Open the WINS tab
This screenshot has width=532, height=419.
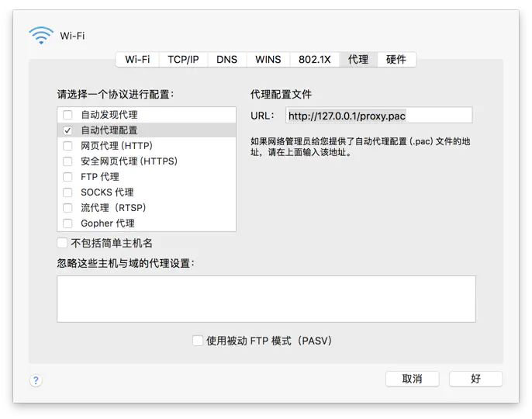[x=268, y=60]
